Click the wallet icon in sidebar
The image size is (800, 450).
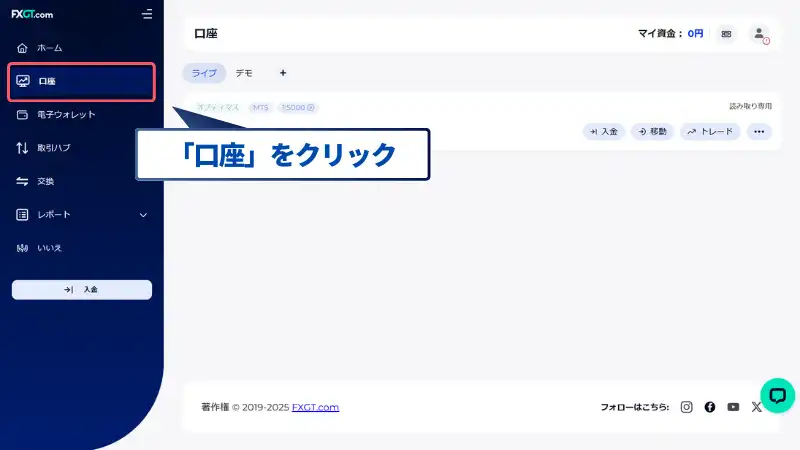(x=22, y=115)
